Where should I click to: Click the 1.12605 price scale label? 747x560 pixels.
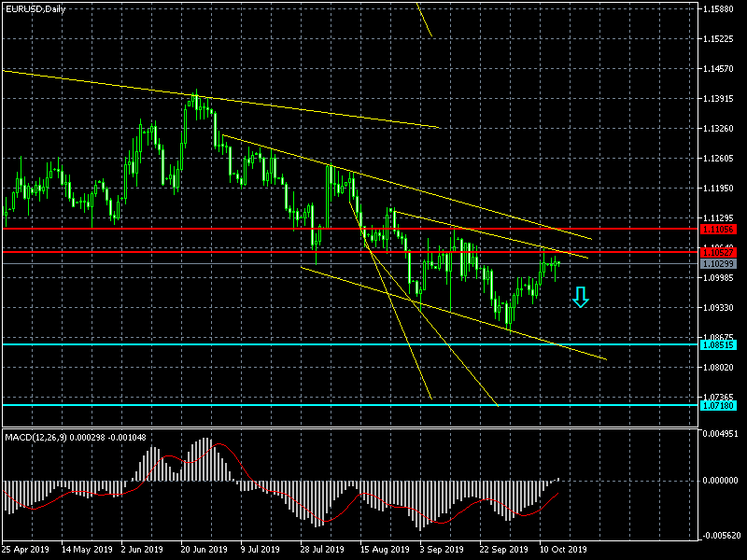coord(718,159)
